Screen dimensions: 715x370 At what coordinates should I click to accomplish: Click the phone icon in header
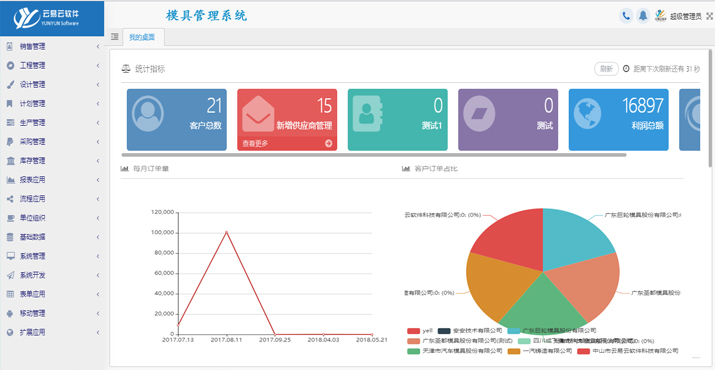click(626, 16)
